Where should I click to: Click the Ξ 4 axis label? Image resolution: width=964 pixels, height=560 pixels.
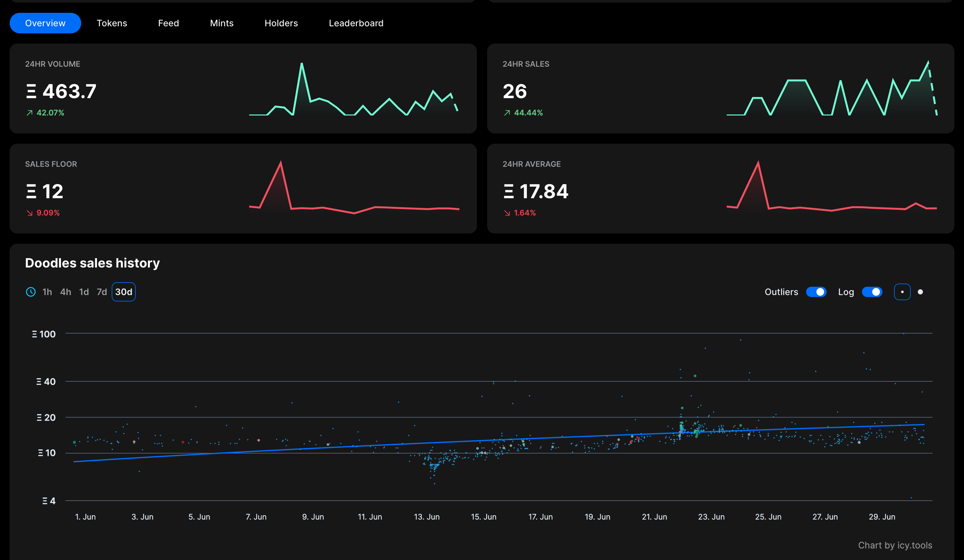tap(49, 501)
